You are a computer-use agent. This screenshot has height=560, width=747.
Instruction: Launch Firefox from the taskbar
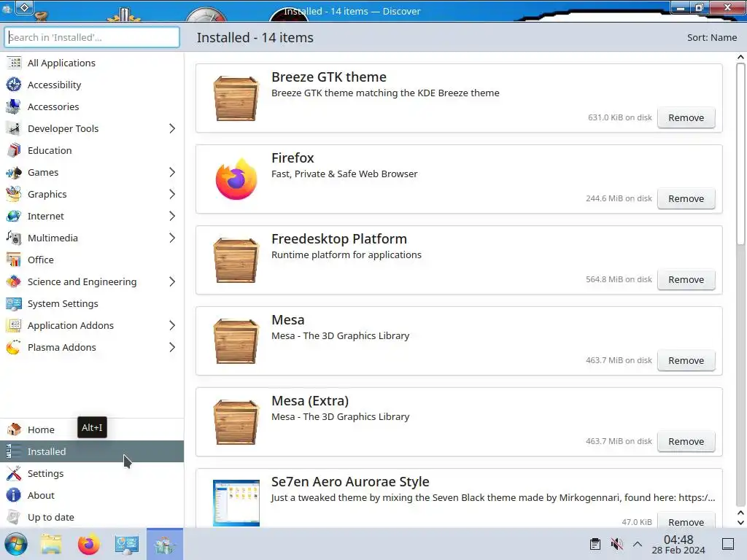point(88,544)
